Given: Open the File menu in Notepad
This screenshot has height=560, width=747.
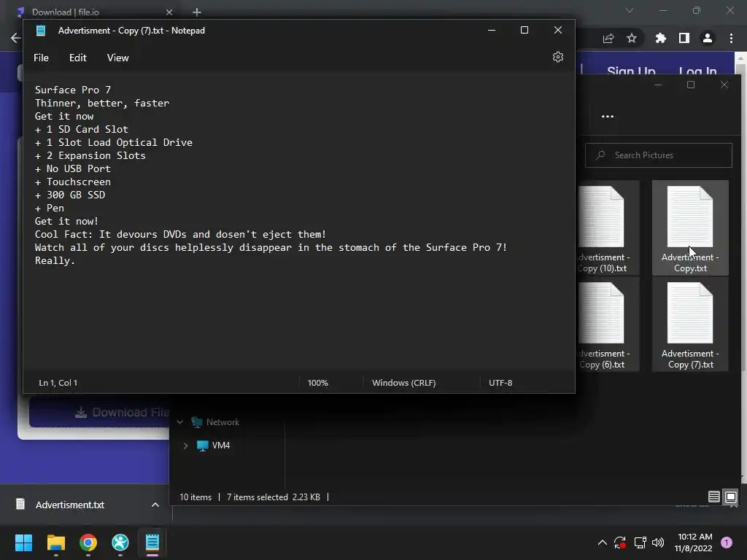Looking at the screenshot, I should coord(41,58).
